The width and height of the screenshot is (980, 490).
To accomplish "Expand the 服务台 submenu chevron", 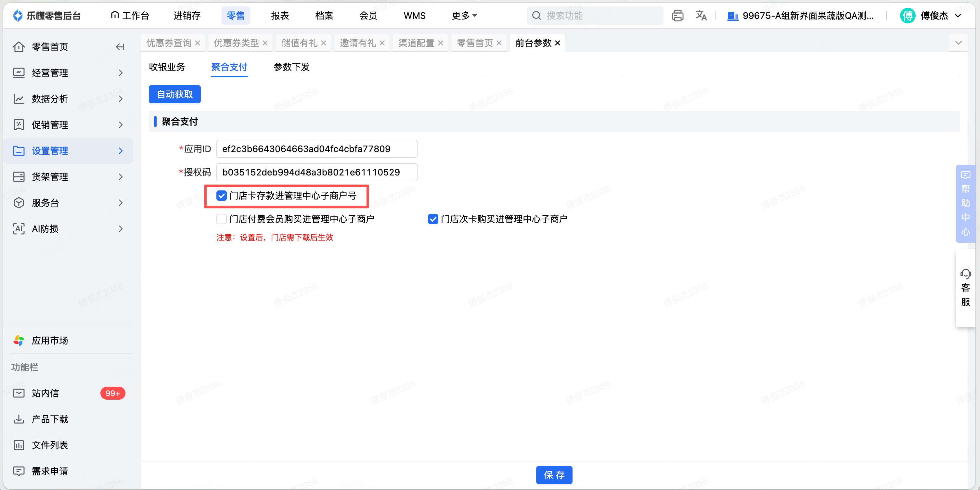I will click(121, 203).
